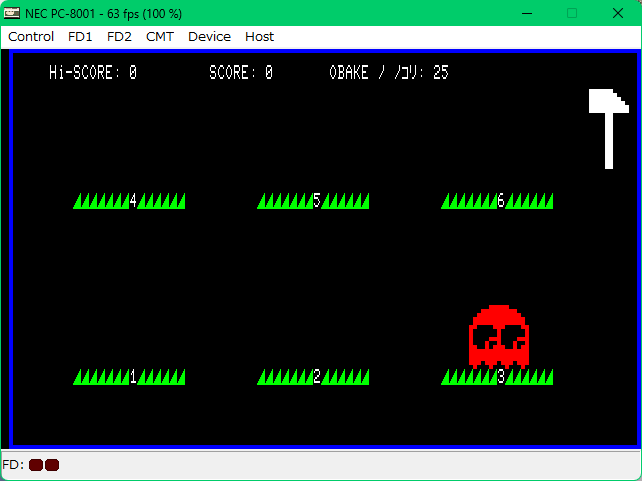Viewport: 642px width, 481px height.
Task: Click grass patch number 3
Action: pos(497,377)
